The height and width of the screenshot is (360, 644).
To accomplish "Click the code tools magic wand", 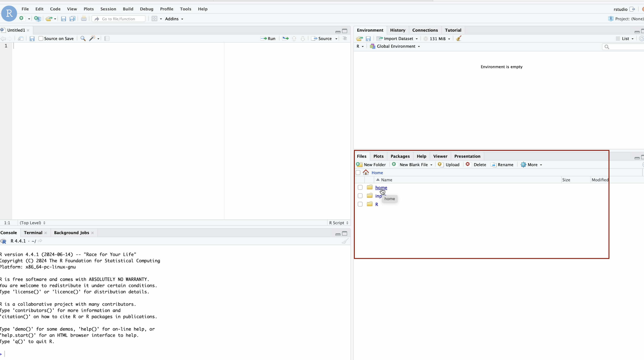I will click(93, 38).
